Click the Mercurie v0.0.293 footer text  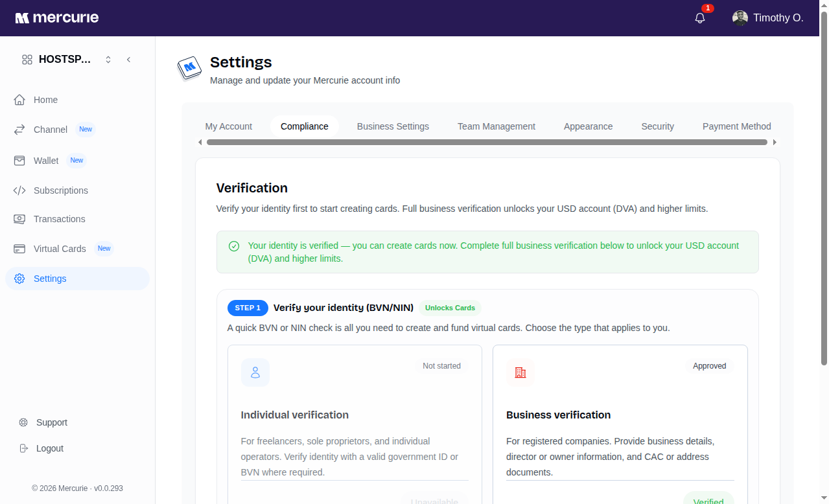[77, 488]
